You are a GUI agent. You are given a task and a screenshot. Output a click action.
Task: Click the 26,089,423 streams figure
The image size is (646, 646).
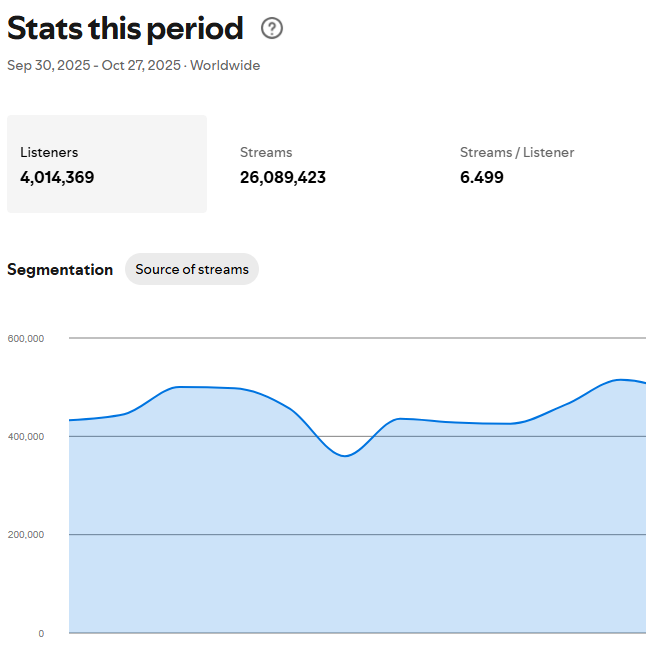click(x=283, y=178)
